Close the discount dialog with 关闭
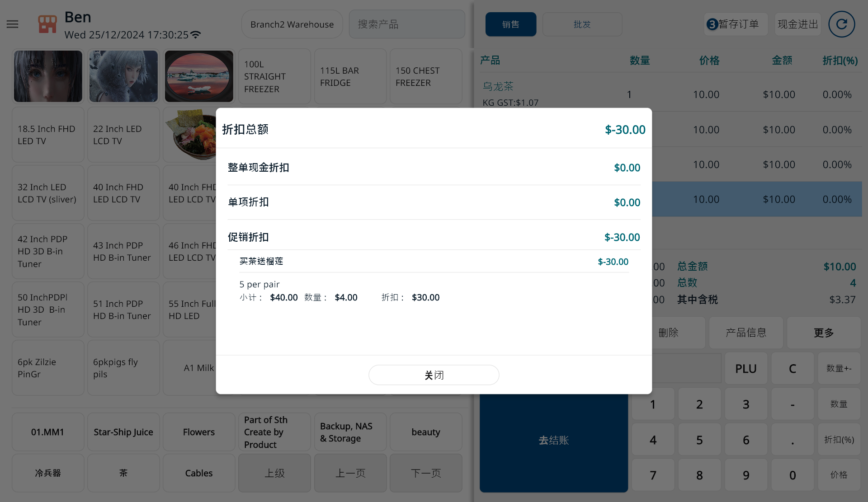This screenshot has width=868, height=502. click(x=434, y=375)
